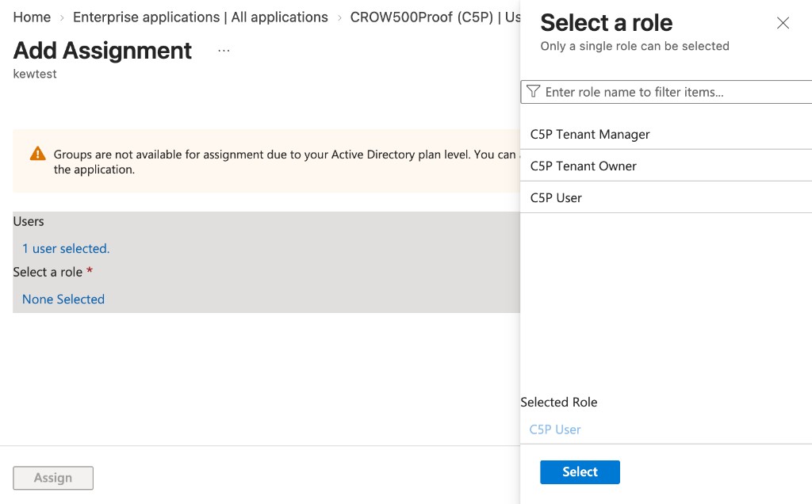Viewport: 812px width, 504px height.
Task: Open the 1 user selected link
Action: click(66, 248)
